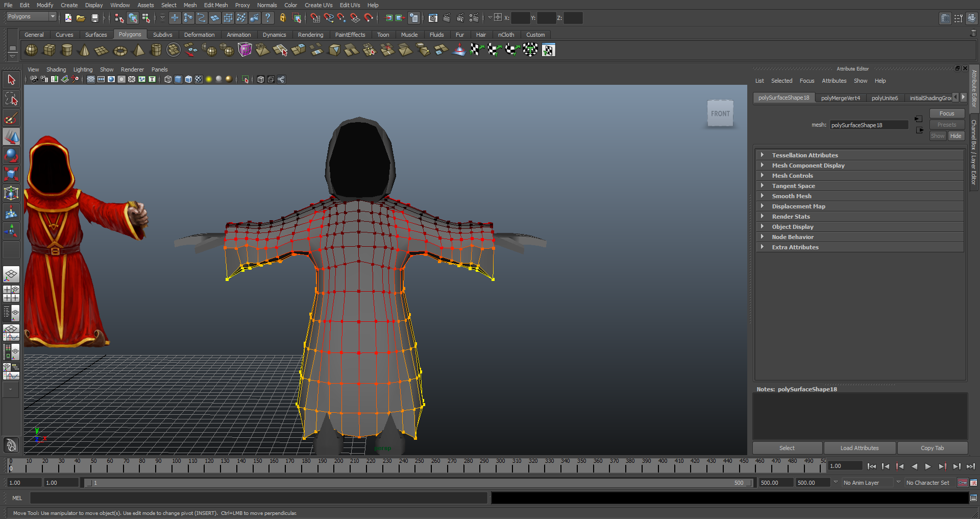
Task: Click the mesh name input field
Action: tap(868, 125)
